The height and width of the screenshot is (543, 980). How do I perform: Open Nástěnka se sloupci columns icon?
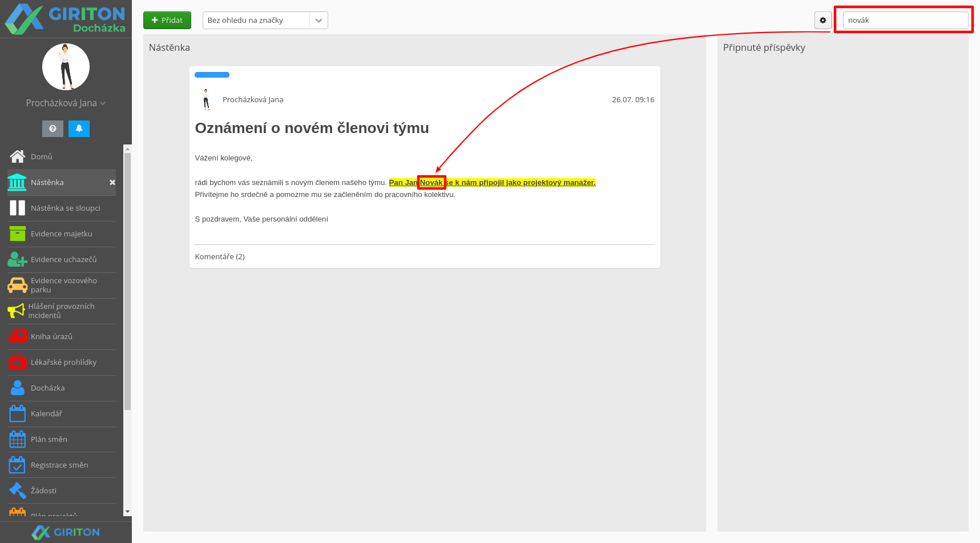[17, 208]
